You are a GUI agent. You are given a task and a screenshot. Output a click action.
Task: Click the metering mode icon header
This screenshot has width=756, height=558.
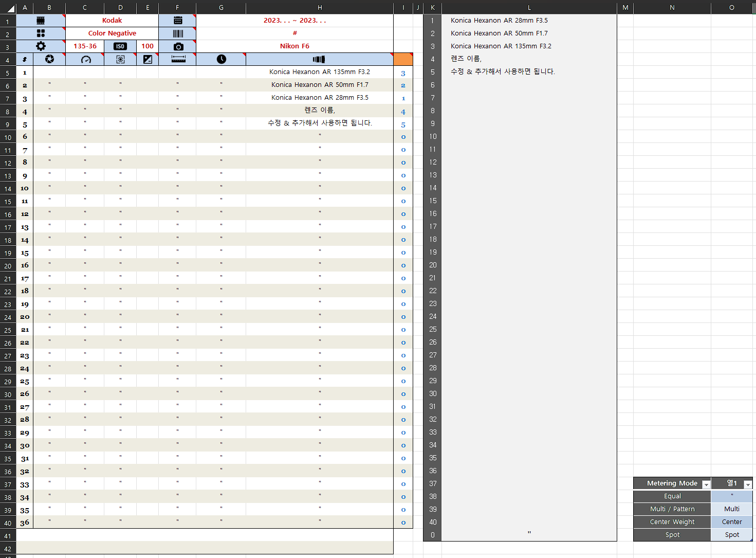pyautogui.click(x=120, y=59)
